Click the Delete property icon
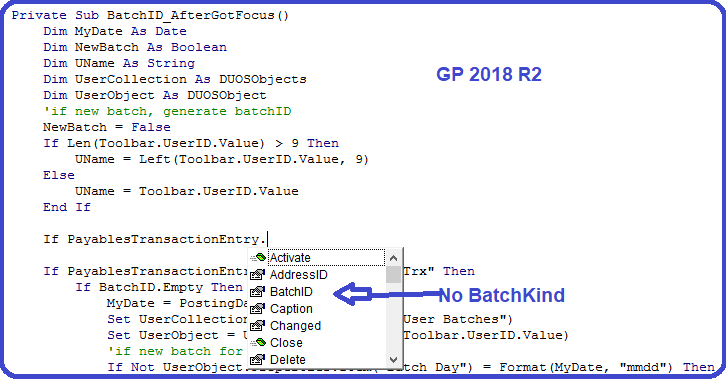 [x=257, y=360]
